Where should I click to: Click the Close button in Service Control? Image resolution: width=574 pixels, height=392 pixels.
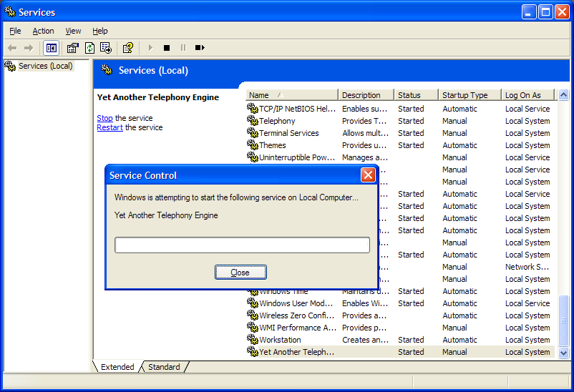pyautogui.click(x=240, y=273)
